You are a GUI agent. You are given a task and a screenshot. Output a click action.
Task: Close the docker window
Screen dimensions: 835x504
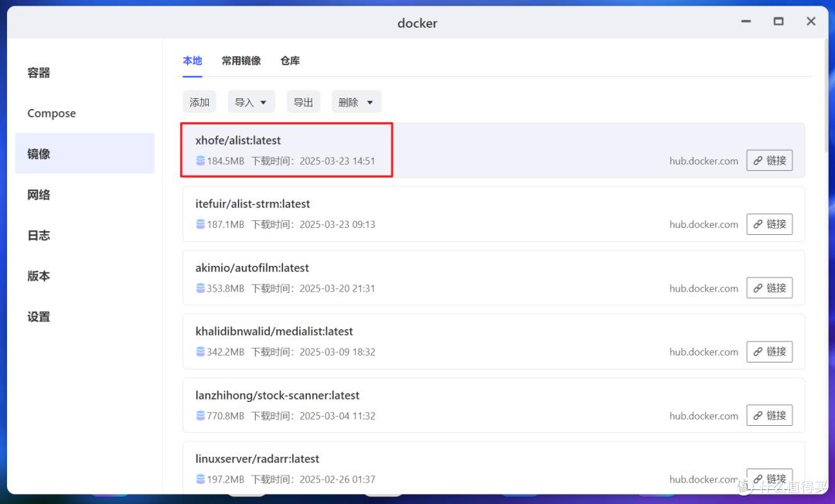tap(811, 22)
